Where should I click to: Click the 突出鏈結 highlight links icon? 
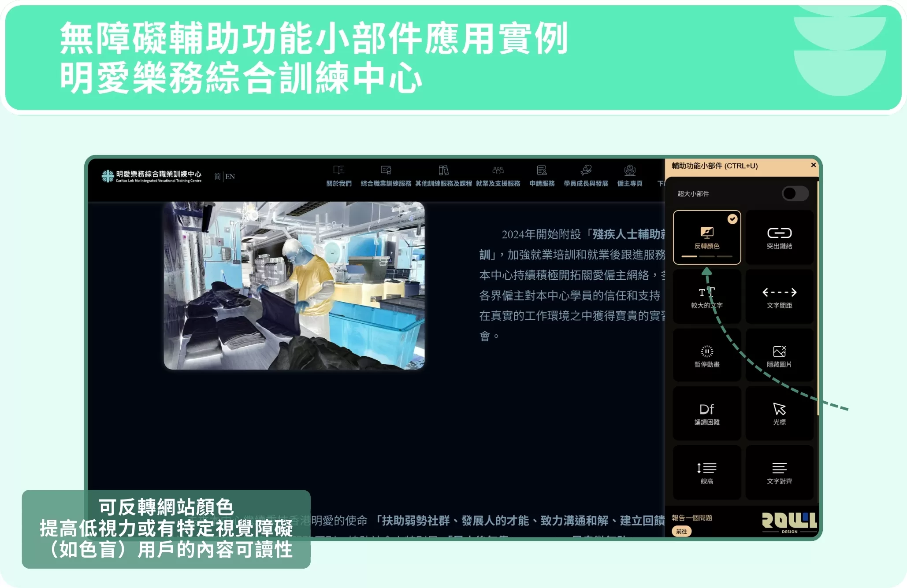click(x=779, y=233)
